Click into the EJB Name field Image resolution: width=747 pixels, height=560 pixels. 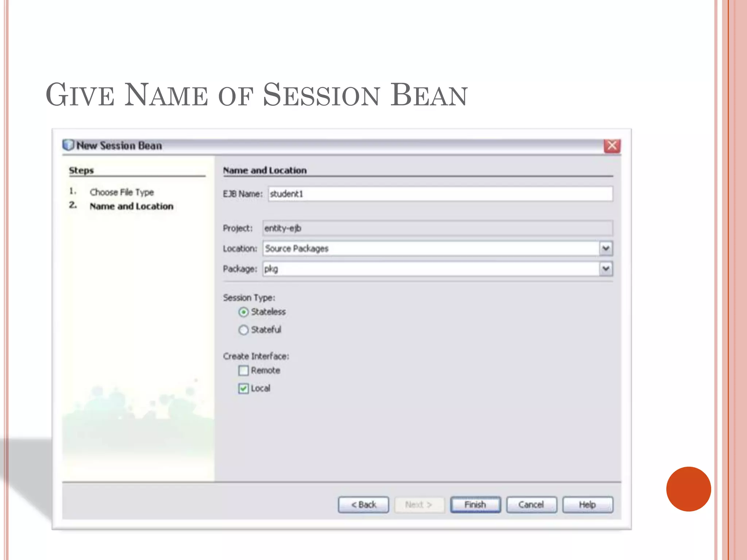(x=440, y=194)
